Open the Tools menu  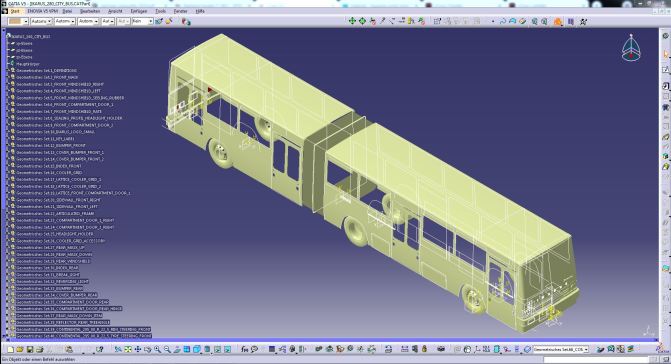[160, 11]
